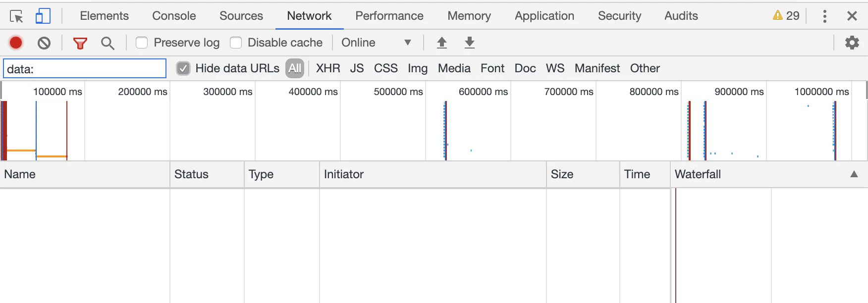Switch to the Security tab
The height and width of the screenshot is (303, 868).
tap(619, 16)
